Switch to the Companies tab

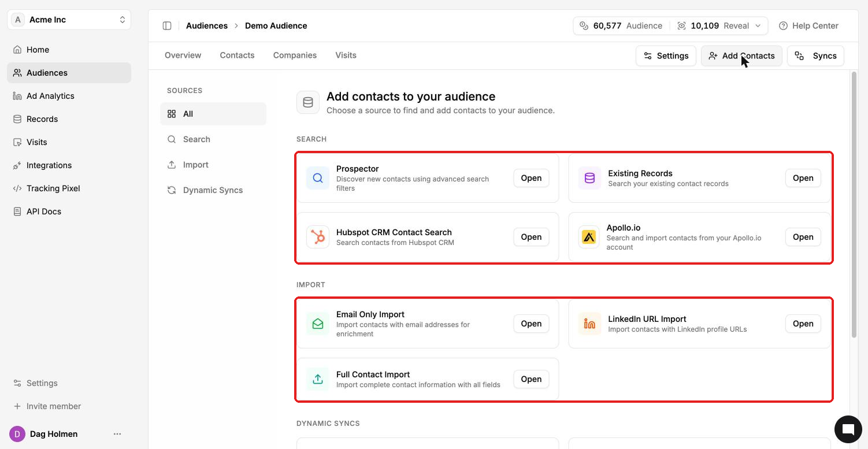click(295, 55)
